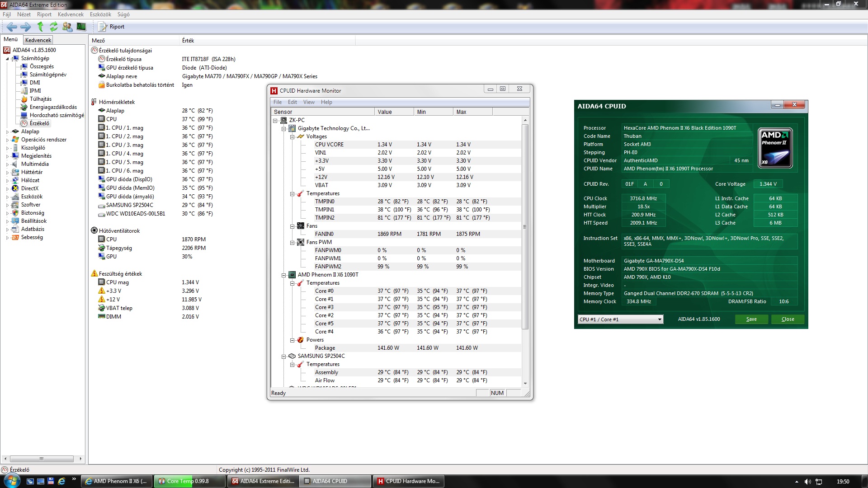
Task: Collapse the Powers node in Hardware Monitor
Action: click(292, 340)
